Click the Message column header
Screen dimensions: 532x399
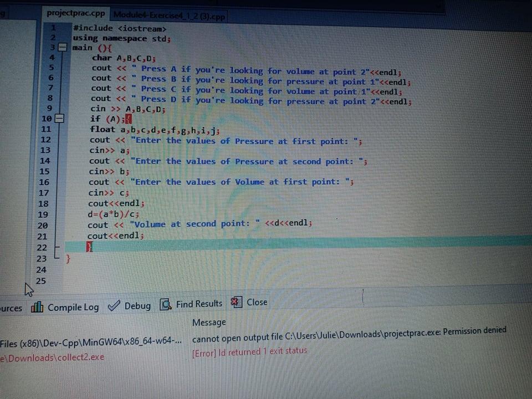209,322
